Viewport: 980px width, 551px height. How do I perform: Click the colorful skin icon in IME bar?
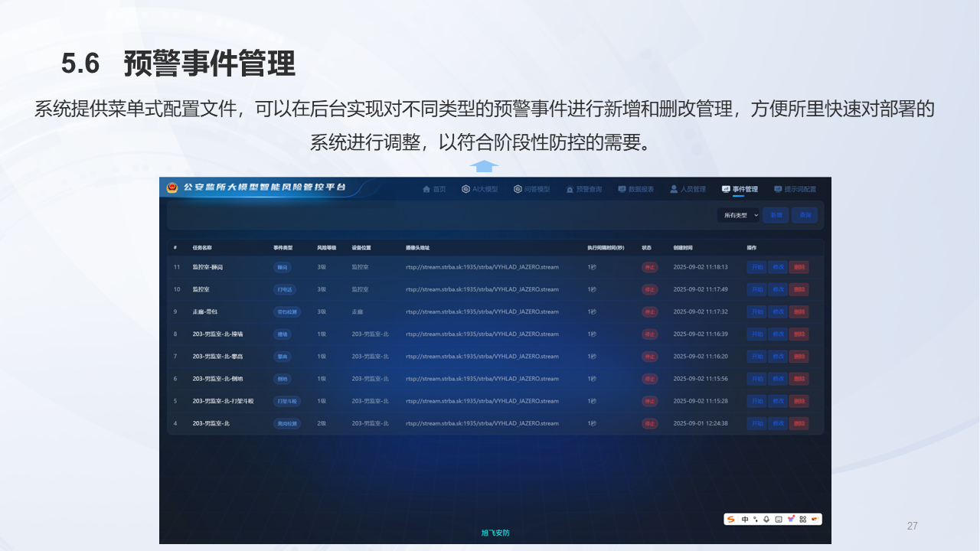tap(791, 519)
